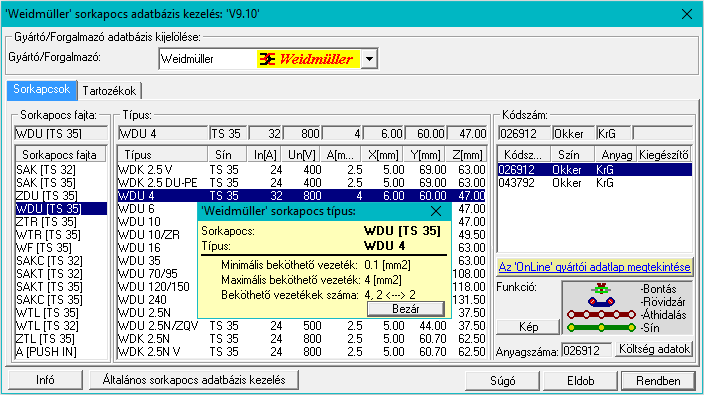Click the Sín column header
The image size is (704, 395).
(227, 155)
